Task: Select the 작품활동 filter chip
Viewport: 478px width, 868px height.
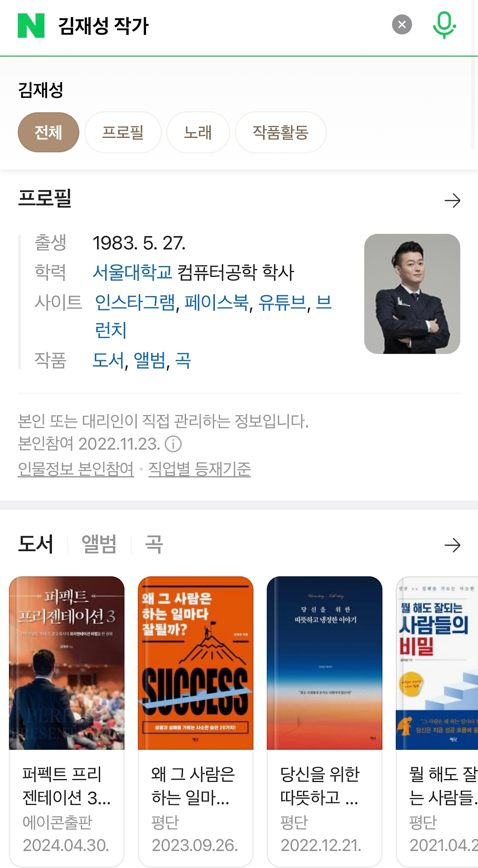Action: [x=280, y=132]
